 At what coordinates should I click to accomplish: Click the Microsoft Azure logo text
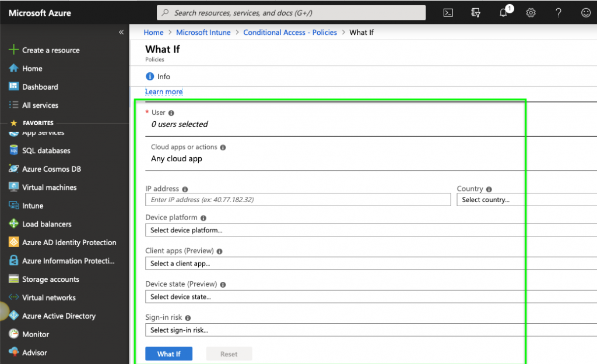pyautogui.click(x=40, y=13)
